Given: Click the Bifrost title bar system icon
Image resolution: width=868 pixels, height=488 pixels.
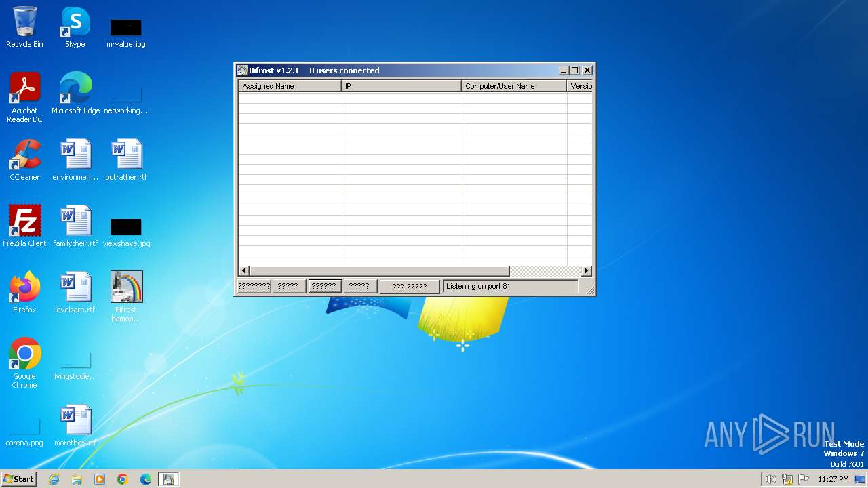Looking at the screenshot, I should [242, 70].
